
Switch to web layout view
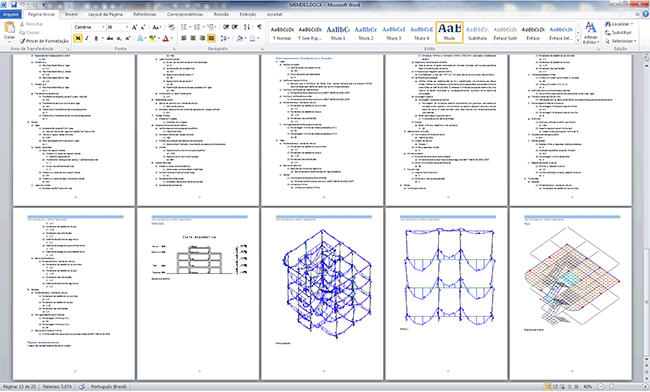coord(563,387)
